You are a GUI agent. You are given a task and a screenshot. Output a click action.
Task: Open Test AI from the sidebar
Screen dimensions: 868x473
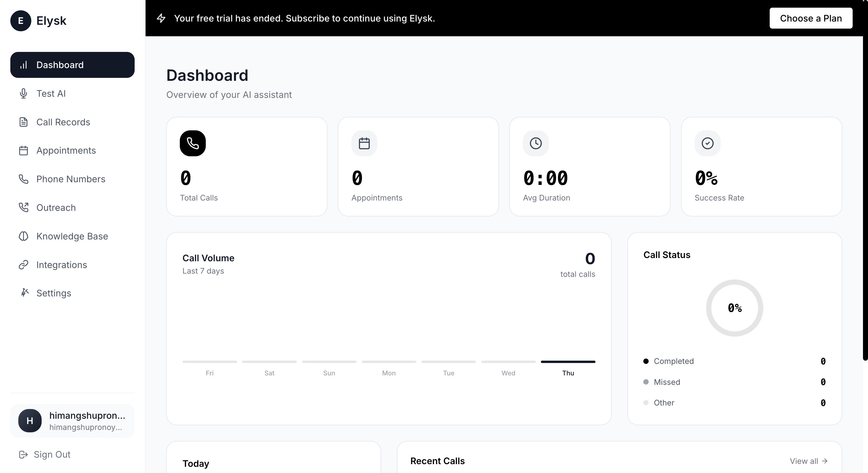click(x=51, y=93)
